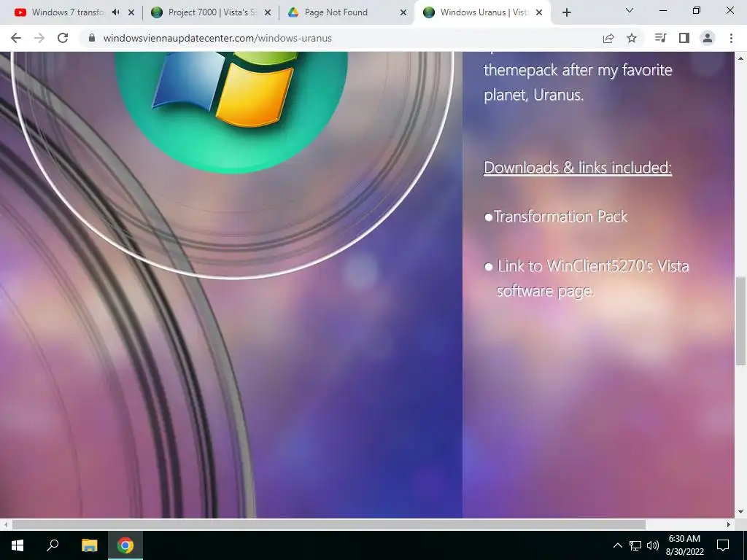Close the YouTube Windows 7 tab

point(131,12)
